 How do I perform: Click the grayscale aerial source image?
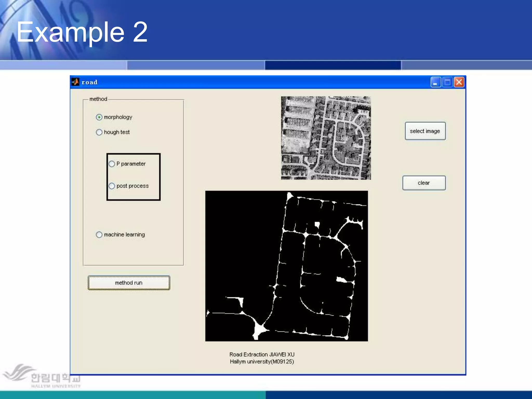(326, 138)
